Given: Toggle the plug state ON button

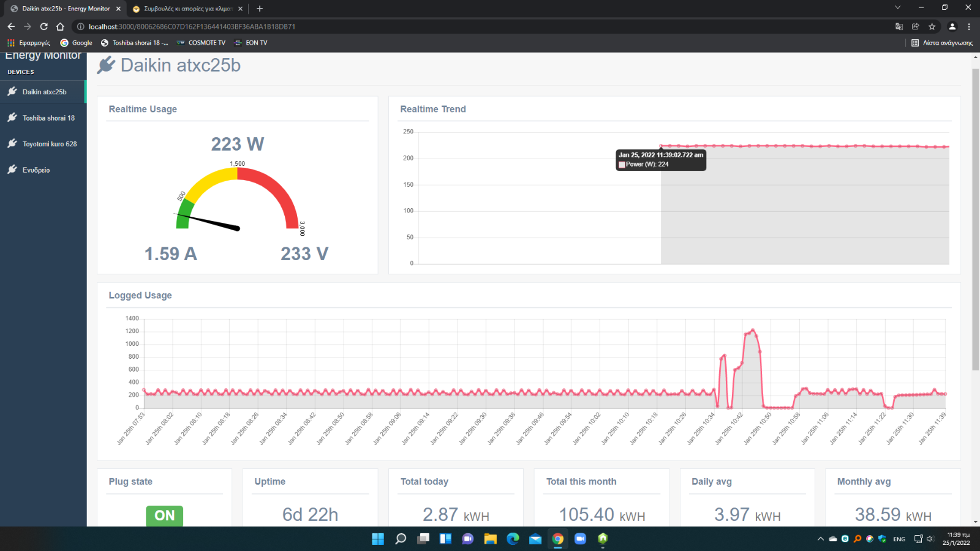Looking at the screenshot, I should tap(164, 515).
